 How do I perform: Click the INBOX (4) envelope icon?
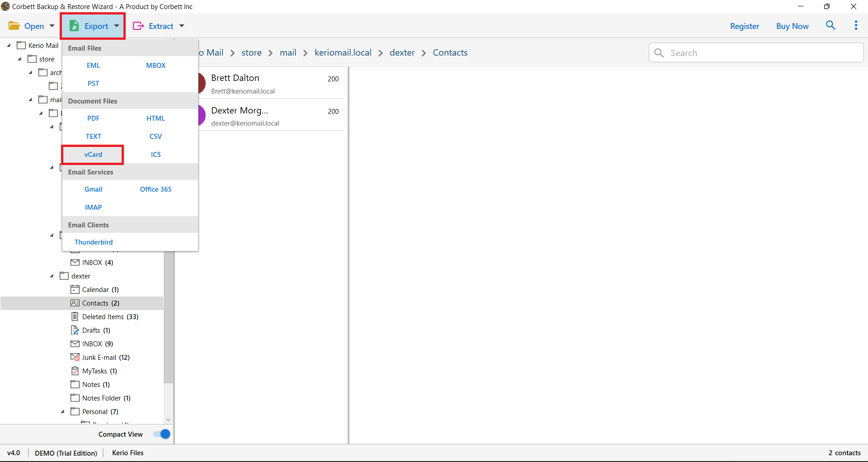click(75, 262)
